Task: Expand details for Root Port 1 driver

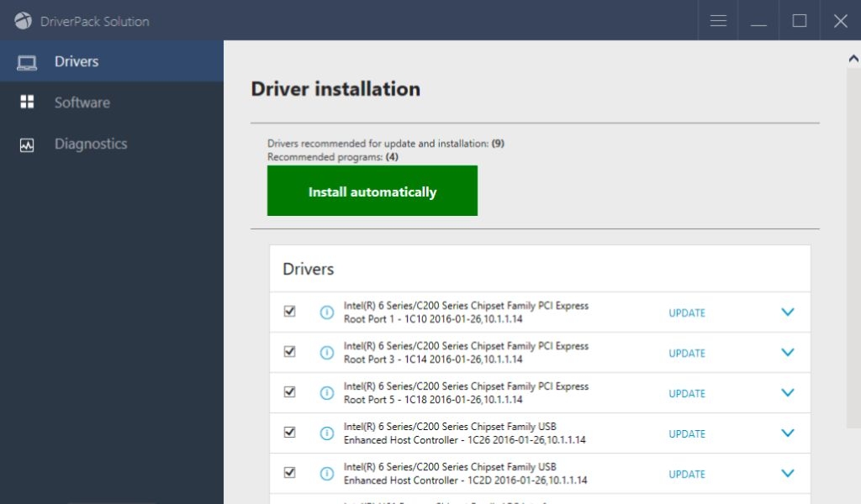Action: [788, 312]
